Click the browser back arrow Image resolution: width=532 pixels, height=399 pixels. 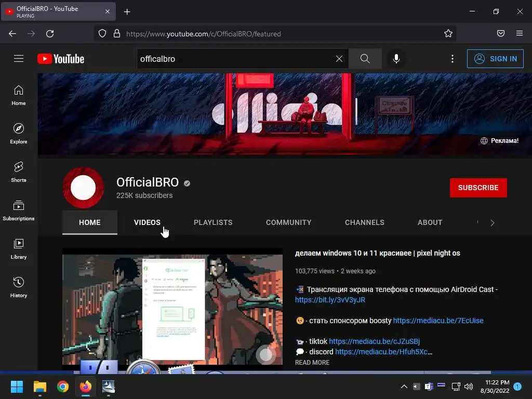pyautogui.click(x=12, y=34)
